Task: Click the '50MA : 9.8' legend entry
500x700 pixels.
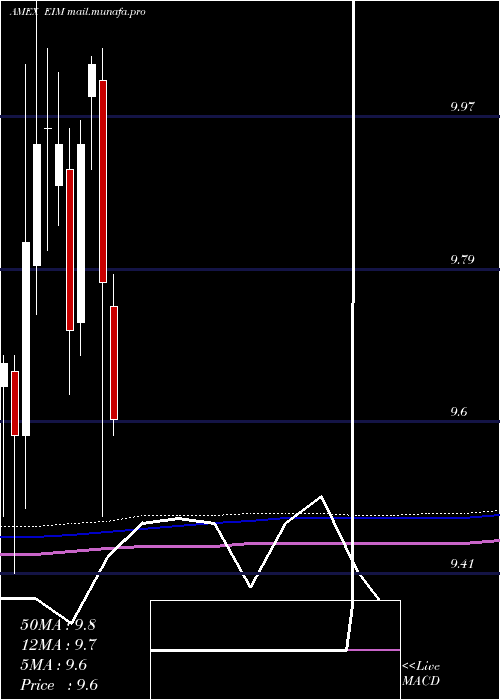Action: coord(58,625)
